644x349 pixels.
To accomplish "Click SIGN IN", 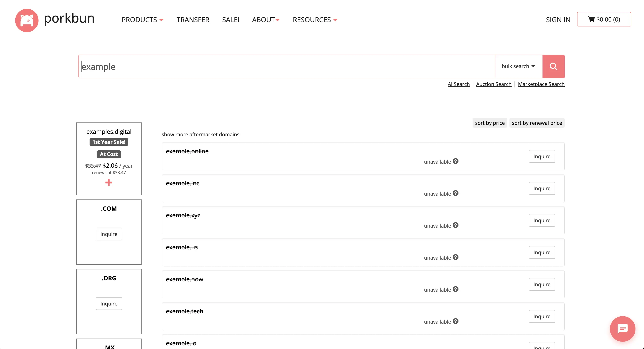I will pos(558,19).
